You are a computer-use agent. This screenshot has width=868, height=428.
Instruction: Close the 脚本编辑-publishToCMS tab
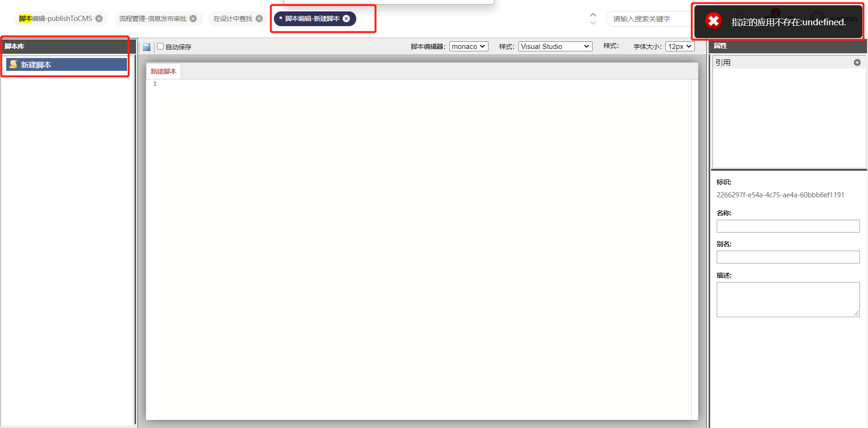click(99, 19)
